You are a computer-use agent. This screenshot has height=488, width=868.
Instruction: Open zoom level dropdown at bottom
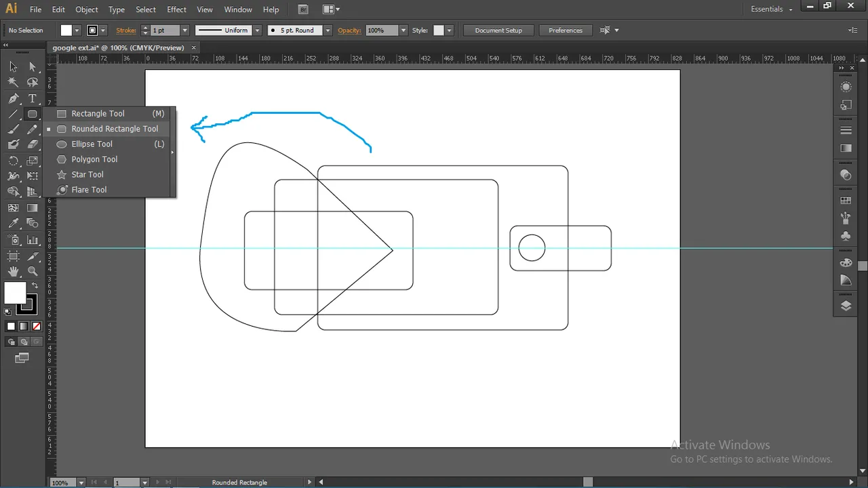click(81, 483)
